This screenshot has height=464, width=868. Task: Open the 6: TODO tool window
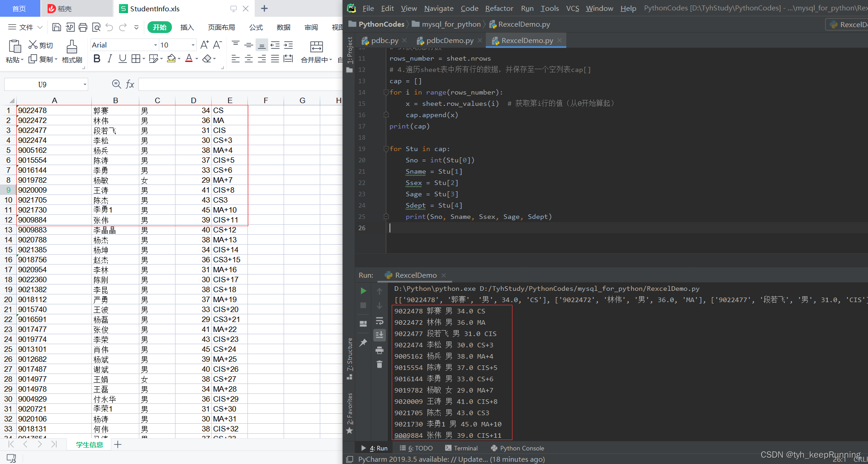pos(416,448)
